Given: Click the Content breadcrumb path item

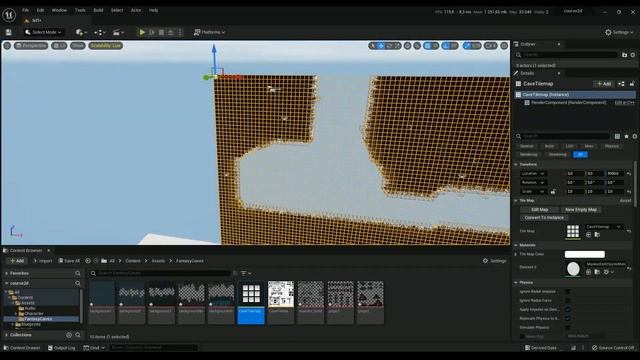Looking at the screenshot, I should [133, 261].
